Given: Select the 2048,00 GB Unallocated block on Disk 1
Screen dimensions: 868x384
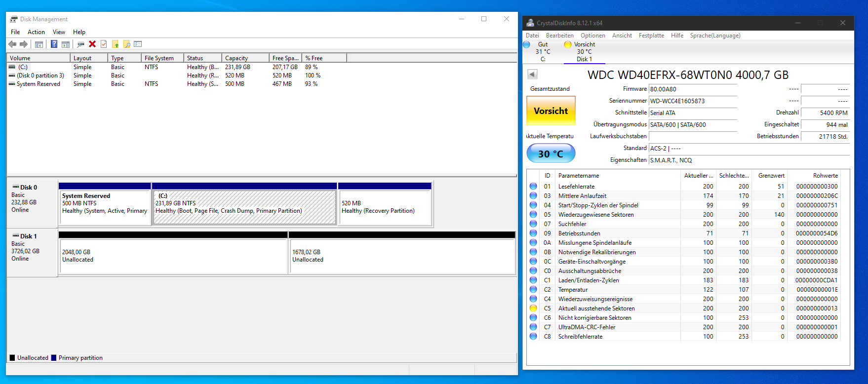Looking at the screenshot, I should 173,252.
